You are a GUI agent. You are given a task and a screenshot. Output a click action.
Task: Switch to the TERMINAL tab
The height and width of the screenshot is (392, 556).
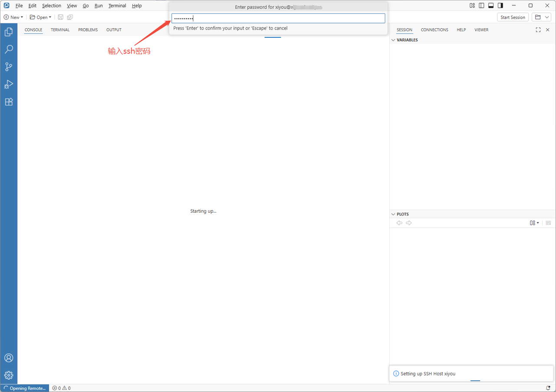click(60, 30)
